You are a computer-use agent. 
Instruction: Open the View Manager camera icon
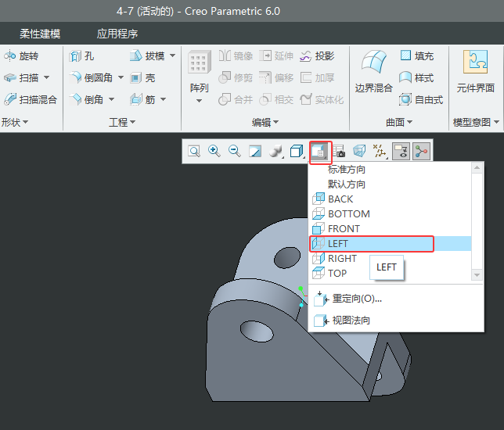pos(339,151)
